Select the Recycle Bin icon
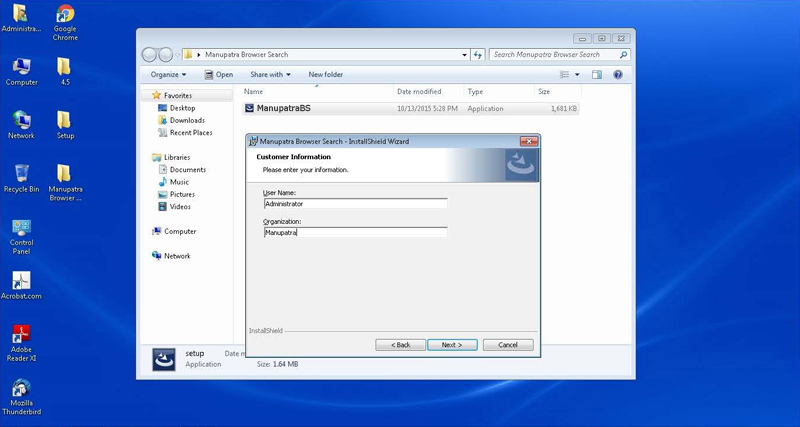 point(21,179)
